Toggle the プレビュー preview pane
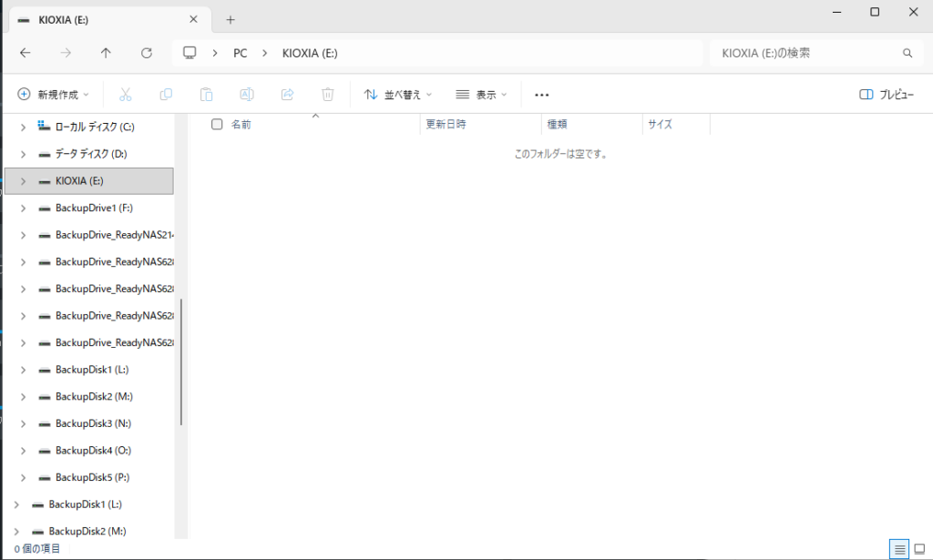The image size is (933, 560). coord(887,95)
